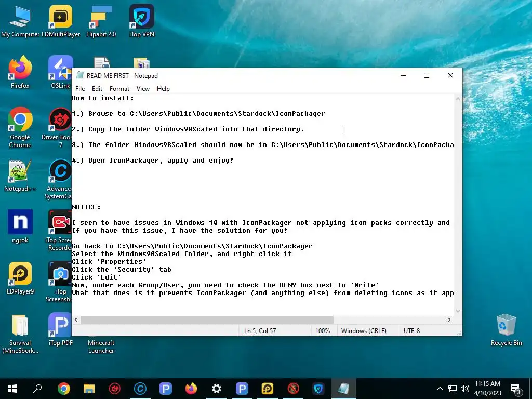Open the taskbar clock and date
This screenshot has width=532, height=399.
click(487, 389)
